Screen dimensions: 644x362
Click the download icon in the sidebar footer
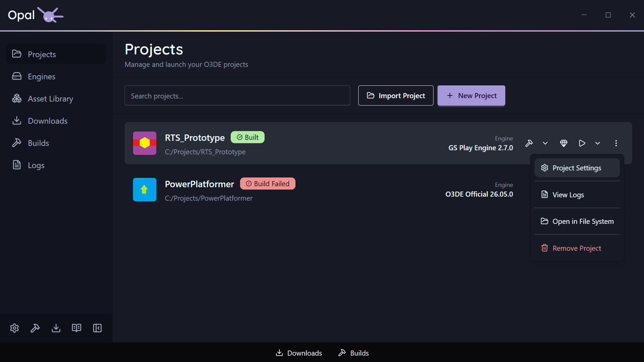coord(56,328)
